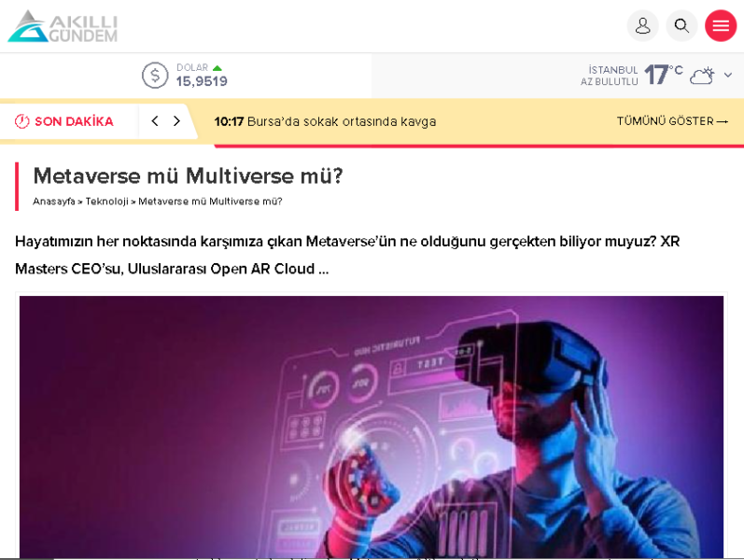744x560 pixels.
Task: Expand the weather city dropdown chevron
Action: 728,76
